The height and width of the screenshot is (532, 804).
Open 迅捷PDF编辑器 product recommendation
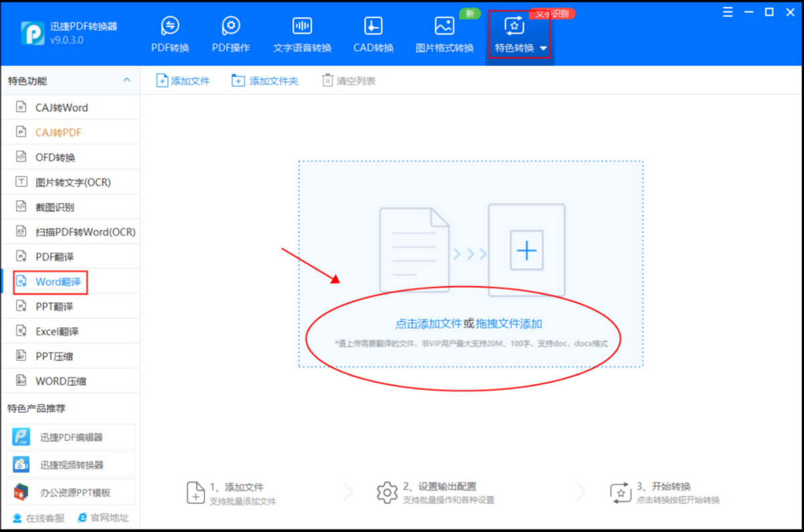click(70, 437)
